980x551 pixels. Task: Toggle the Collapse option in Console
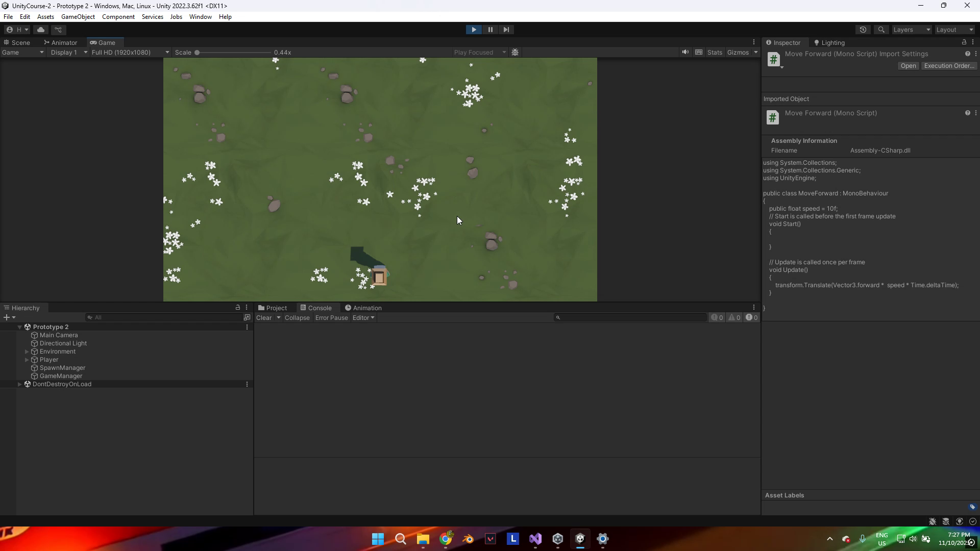click(x=297, y=317)
